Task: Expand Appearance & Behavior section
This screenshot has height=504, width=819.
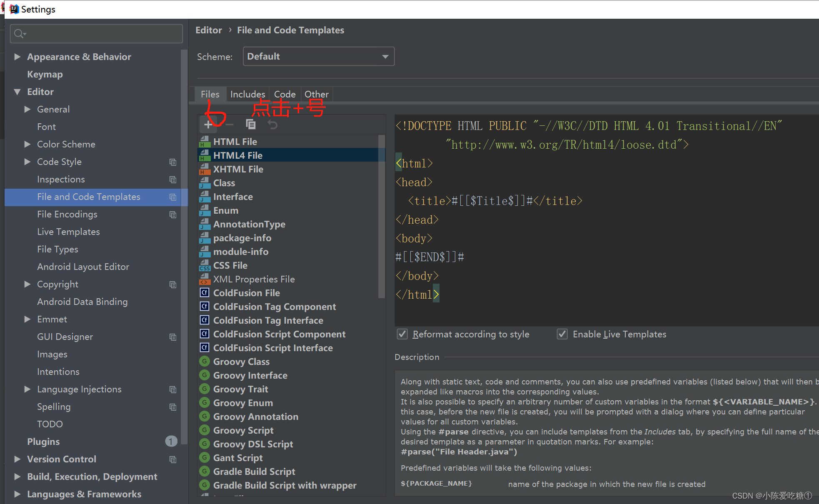Action: (x=17, y=57)
